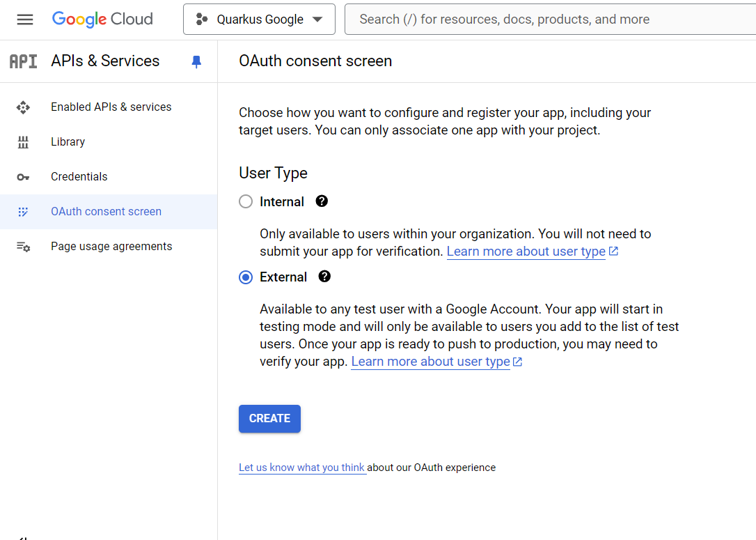Open help tooltip beside Internal
The height and width of the screenshot is (540, 756).
click(x=322, y=201)
